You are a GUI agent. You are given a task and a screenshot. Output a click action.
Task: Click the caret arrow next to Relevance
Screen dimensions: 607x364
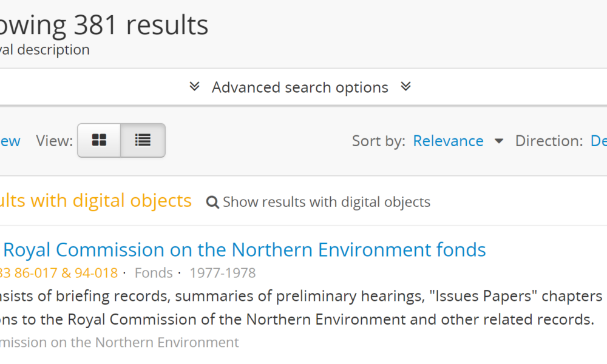point(499,141)
